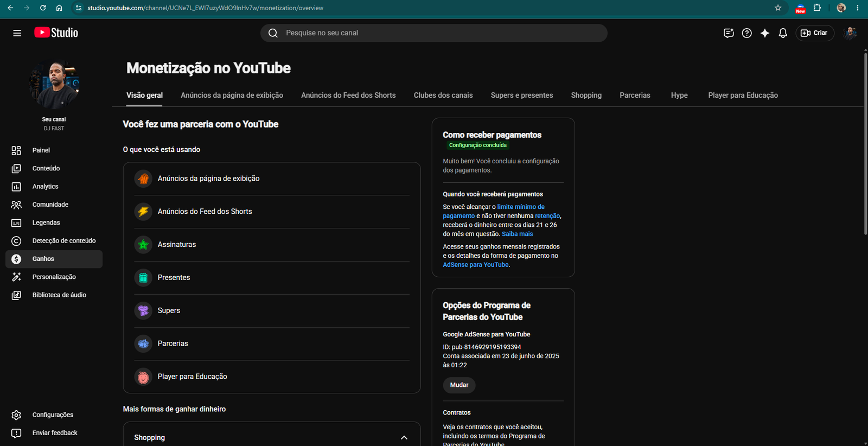Click the site info icon in address bar
Viewport: 868px width, 446px height.
[79, 8]
